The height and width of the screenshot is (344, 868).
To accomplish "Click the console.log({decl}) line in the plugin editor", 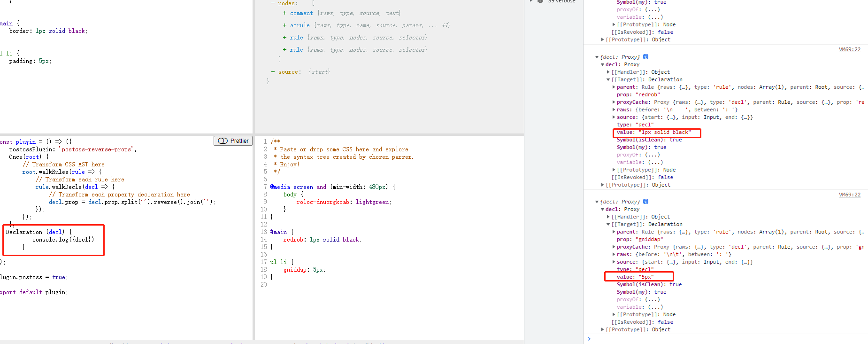I will coord(63,239).
